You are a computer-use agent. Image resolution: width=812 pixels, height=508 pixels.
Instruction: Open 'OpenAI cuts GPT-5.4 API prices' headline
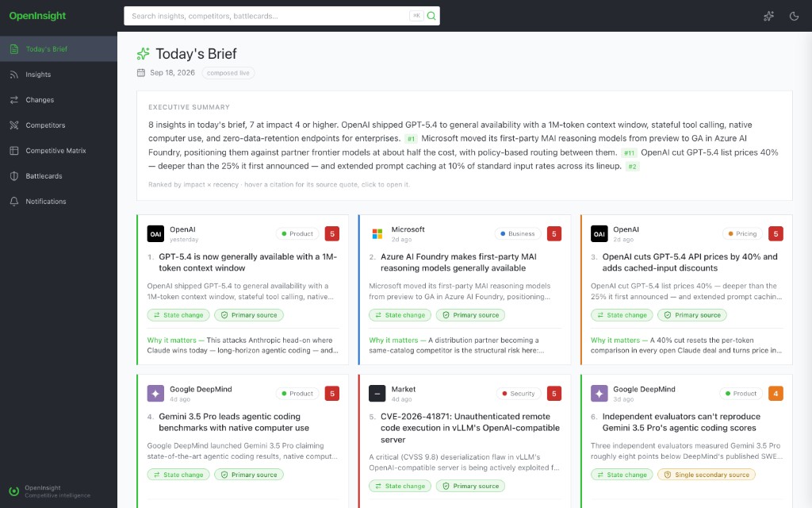click(690, 262)
